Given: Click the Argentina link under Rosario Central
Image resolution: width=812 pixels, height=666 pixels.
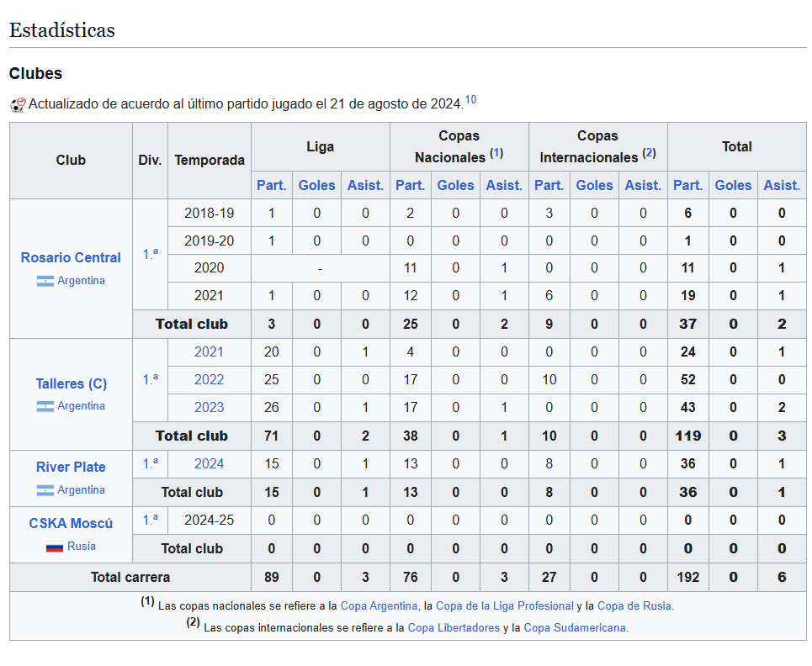Looking at the screenshot, I should [x=81, y=281].
